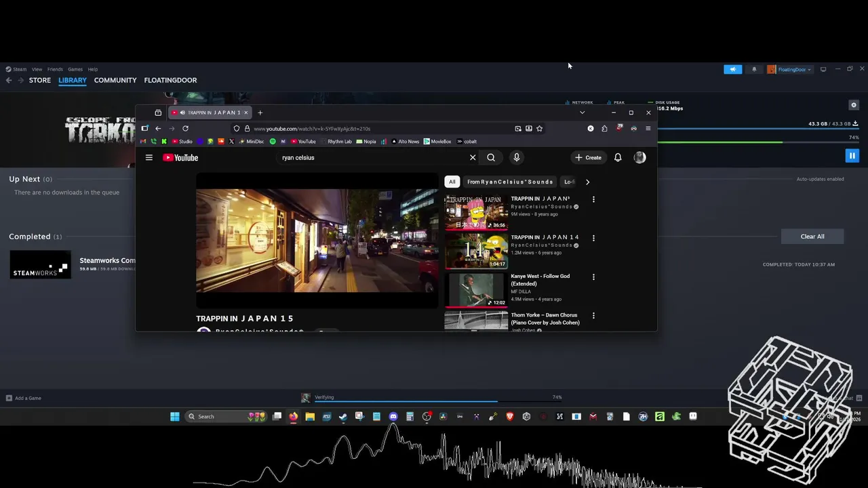
Task: Open the Steam downloads settings gear
Action: tap(854, 105)
